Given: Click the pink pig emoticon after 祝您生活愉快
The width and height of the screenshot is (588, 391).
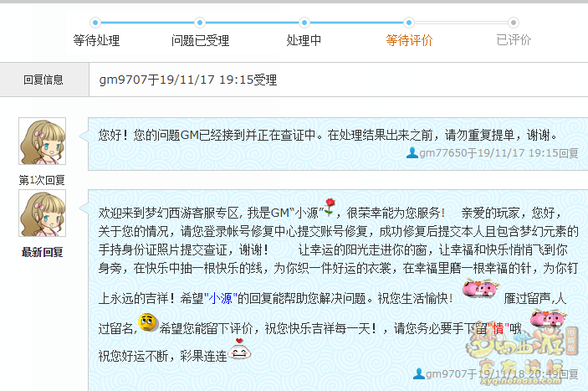Looking at the screenshot, I should 480,288.
